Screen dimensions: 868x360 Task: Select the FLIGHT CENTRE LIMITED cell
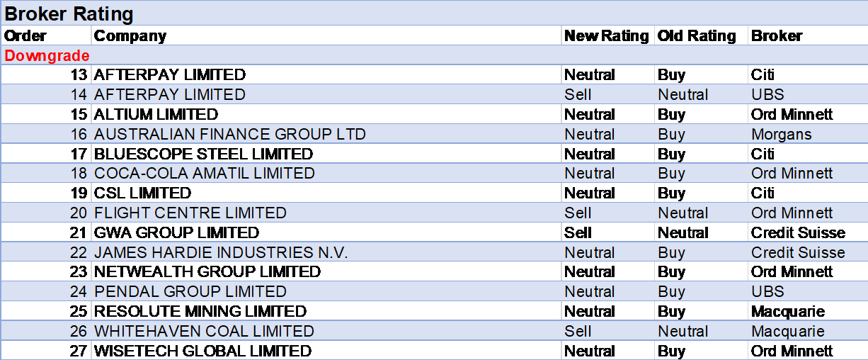click(190, 213)
